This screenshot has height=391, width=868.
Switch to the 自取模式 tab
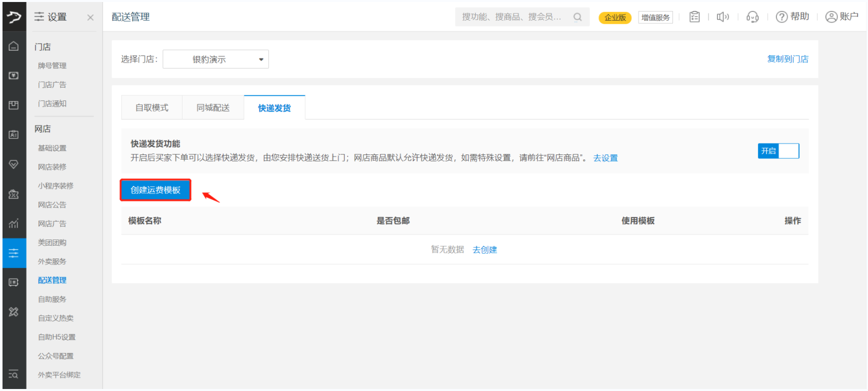[x=152, y=108]
